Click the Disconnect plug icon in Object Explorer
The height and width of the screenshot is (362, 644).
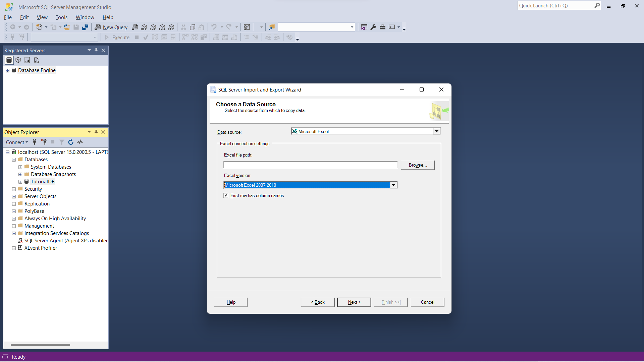[x=44, y=142]
